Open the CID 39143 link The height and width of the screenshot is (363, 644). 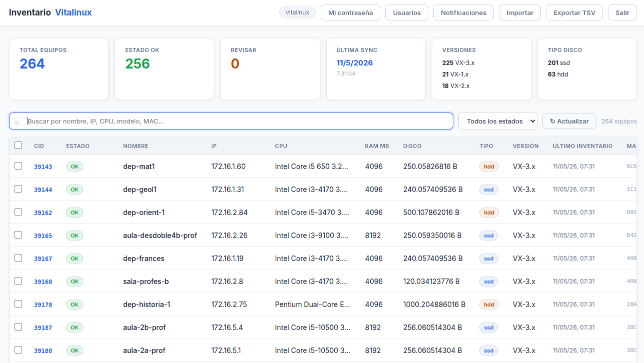pyautogui.click(x=43, y=166)
